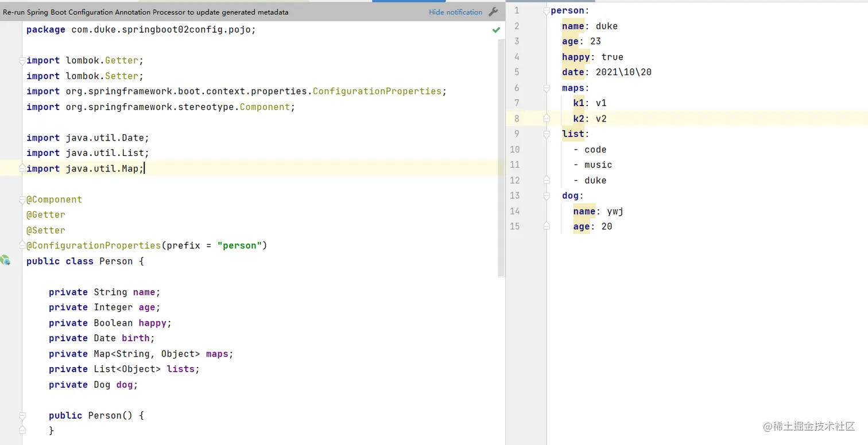Viewport: 868px width, 445px height.
Task: Click the YAML entry name: ywj
Action: [x=598, y=211]
